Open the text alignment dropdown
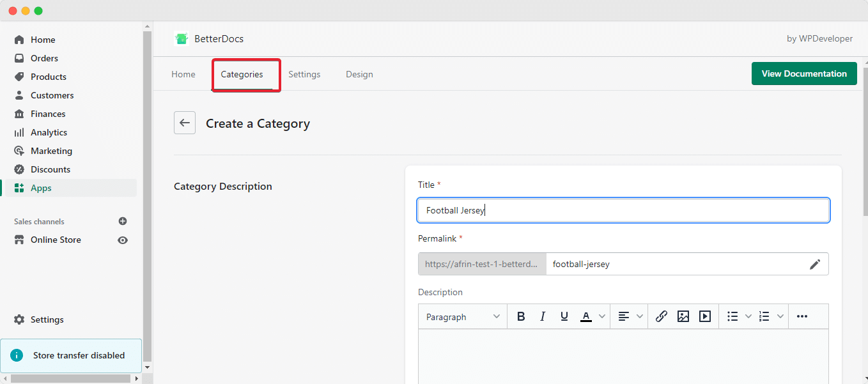This screenshot has height=384, width=868. (640, 316)
